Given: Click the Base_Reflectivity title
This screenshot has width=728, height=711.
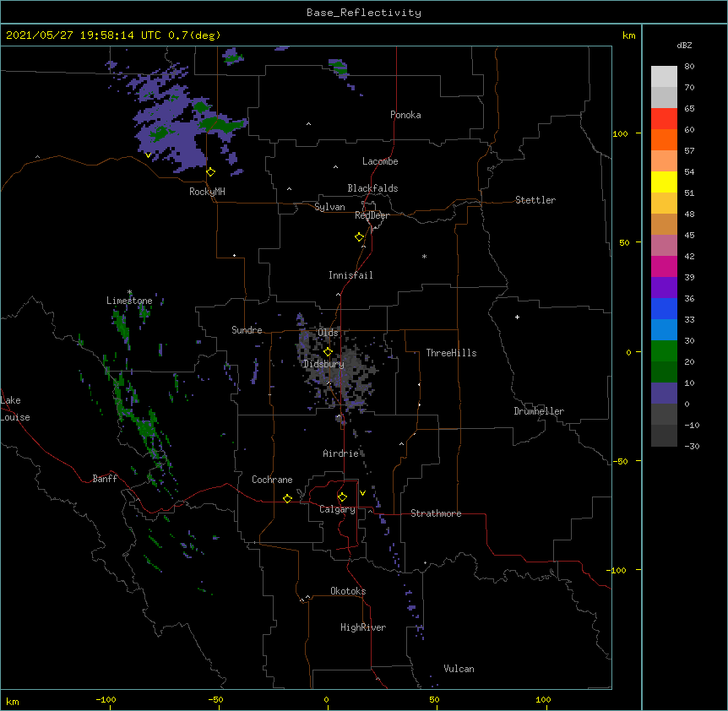Looking at the screenshot, I should [x=364, y=13].
